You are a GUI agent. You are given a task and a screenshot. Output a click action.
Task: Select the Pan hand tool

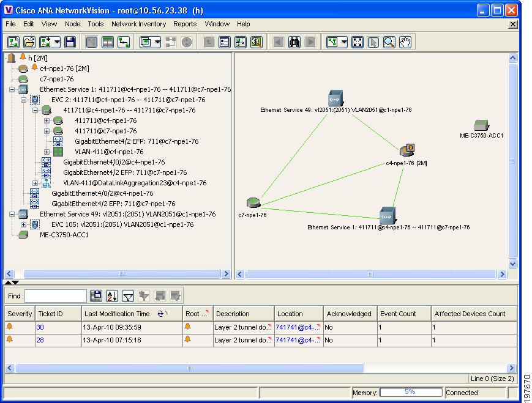pyautogui.click(x=405, y=42)
